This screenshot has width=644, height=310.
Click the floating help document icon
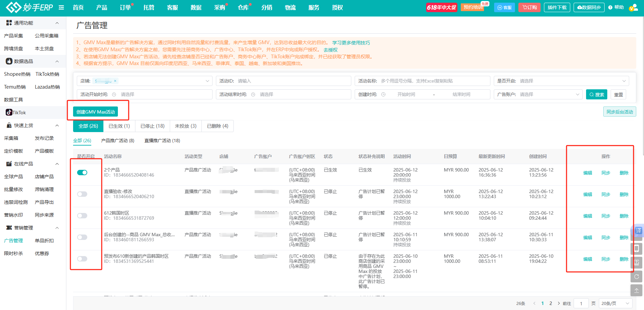(637, 262)
